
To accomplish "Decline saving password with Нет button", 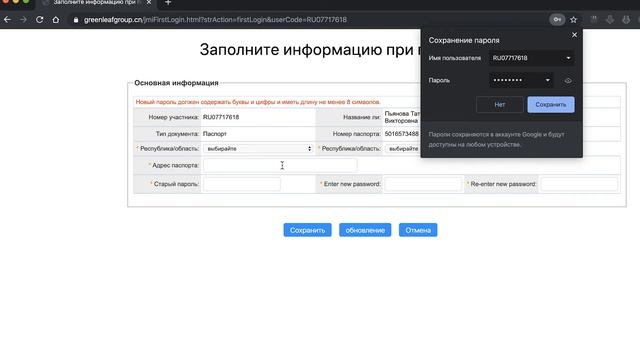I will (500, 104).
